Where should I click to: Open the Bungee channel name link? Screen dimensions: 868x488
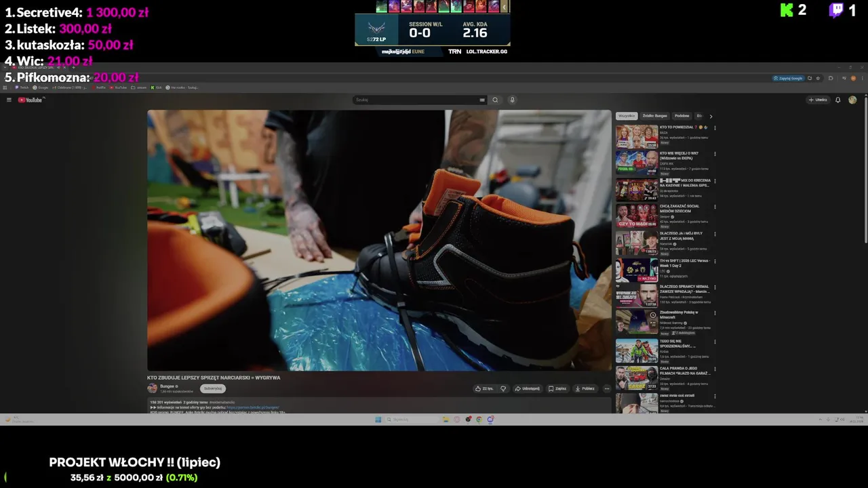click(167, 386)
